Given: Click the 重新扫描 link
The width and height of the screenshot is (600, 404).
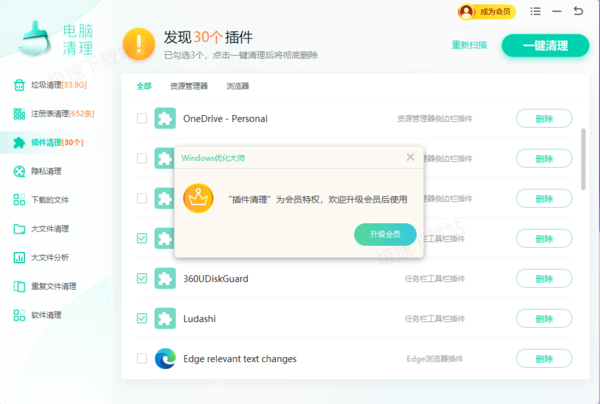Looking at the screenshot, I should point(469,45).
